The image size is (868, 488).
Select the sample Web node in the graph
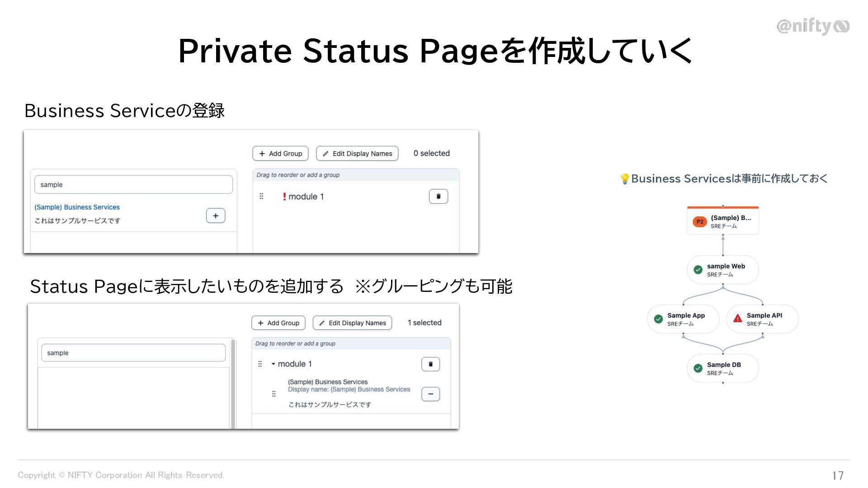point(722,270)
